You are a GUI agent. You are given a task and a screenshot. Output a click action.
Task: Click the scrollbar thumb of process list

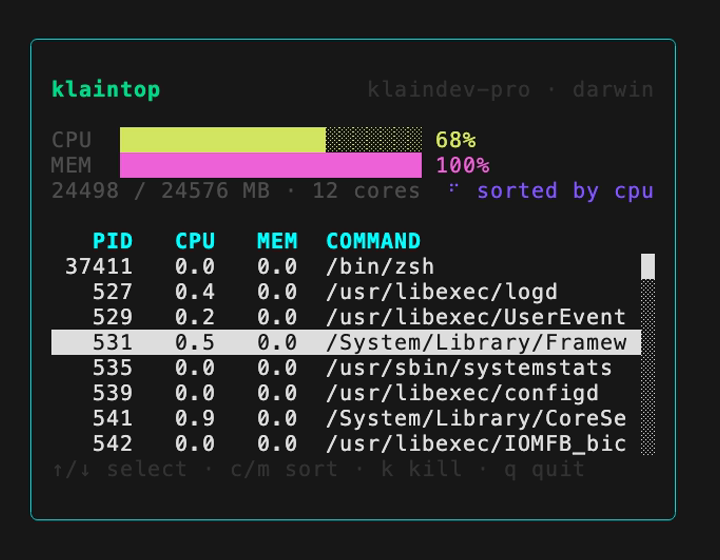(x=648, y=266)
